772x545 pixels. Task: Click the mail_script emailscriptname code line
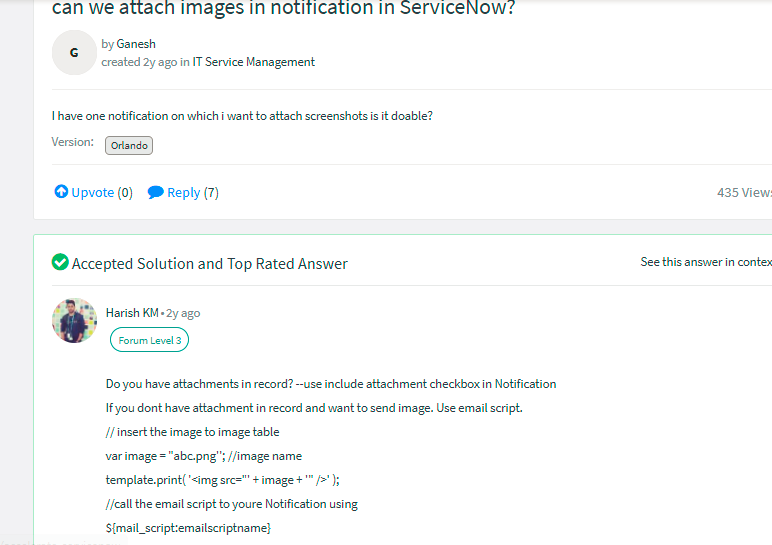(188, 528)
